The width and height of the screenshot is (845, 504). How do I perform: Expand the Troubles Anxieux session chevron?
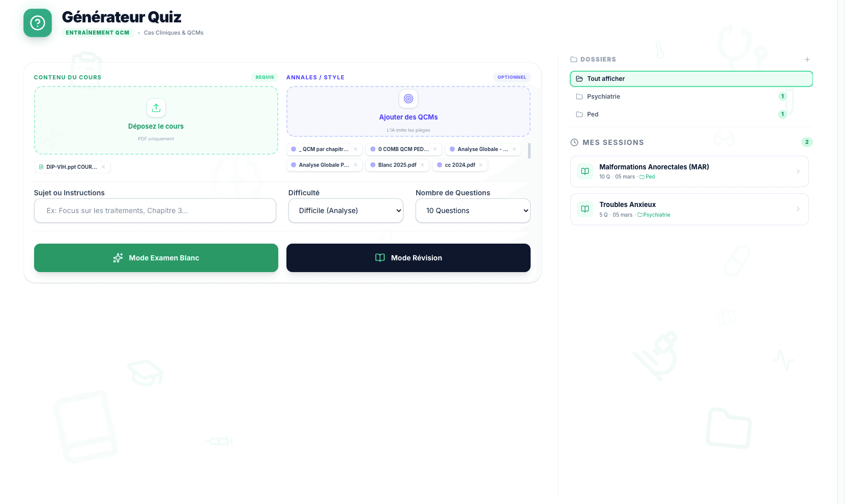[x=798, y=209]
